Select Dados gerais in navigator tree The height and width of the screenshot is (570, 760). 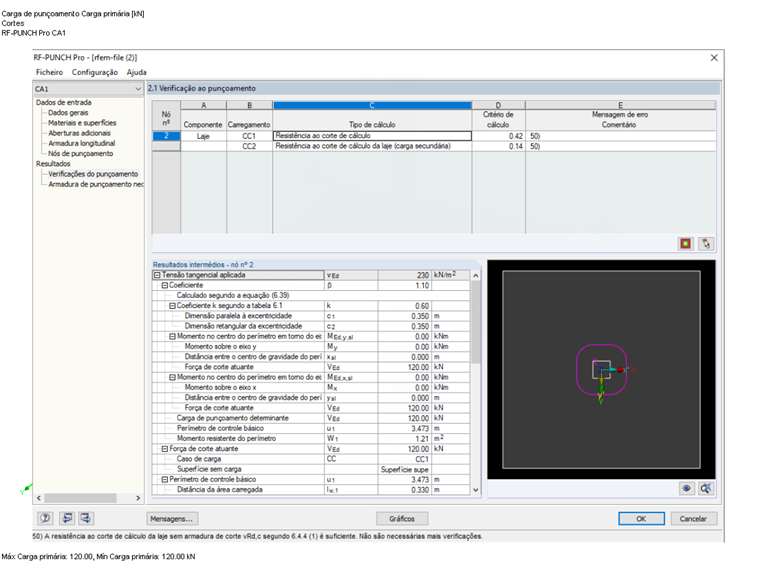(68, 112)
